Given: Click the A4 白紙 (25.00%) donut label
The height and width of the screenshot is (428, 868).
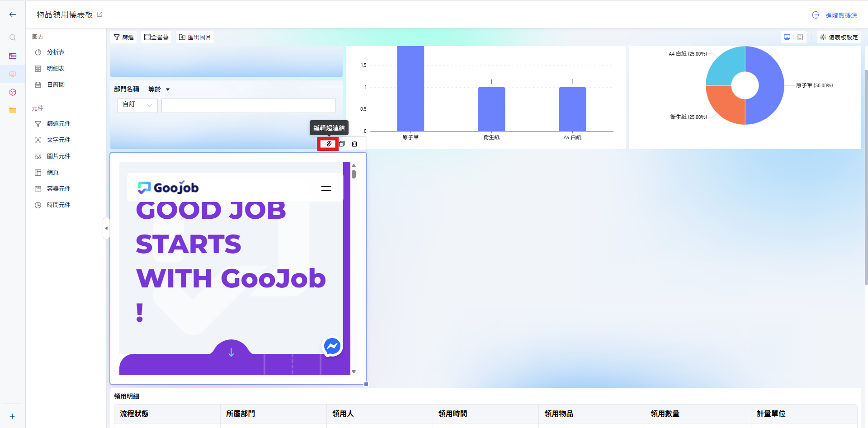Looking at the screenshot, I should coord(688,54).
